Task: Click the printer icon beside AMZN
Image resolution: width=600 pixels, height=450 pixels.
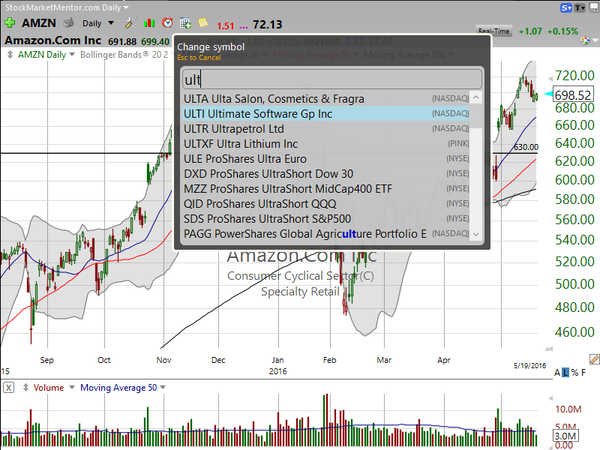Action: (x=68, y=23)
